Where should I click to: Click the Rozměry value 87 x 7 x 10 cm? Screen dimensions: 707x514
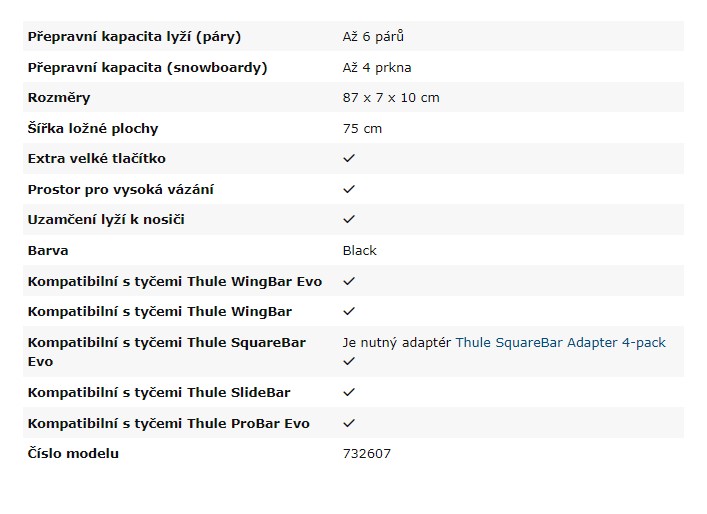tap(391, 98)
